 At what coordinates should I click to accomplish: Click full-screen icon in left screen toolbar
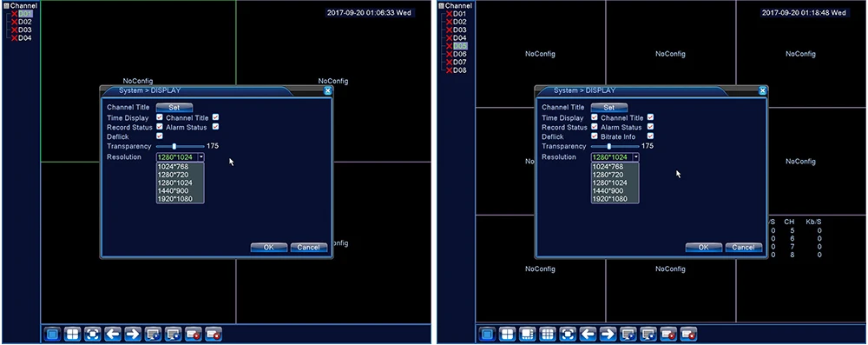coord(93,334)
